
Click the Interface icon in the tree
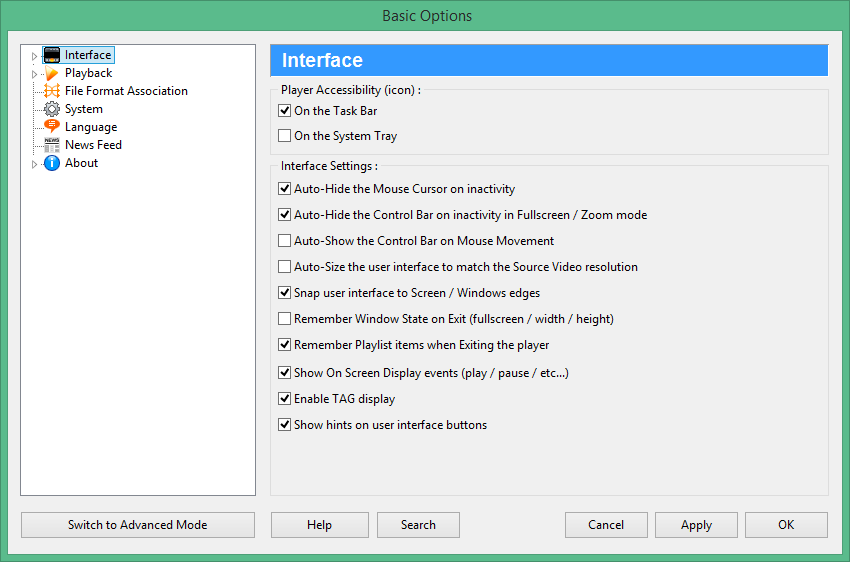click(52, 55)
